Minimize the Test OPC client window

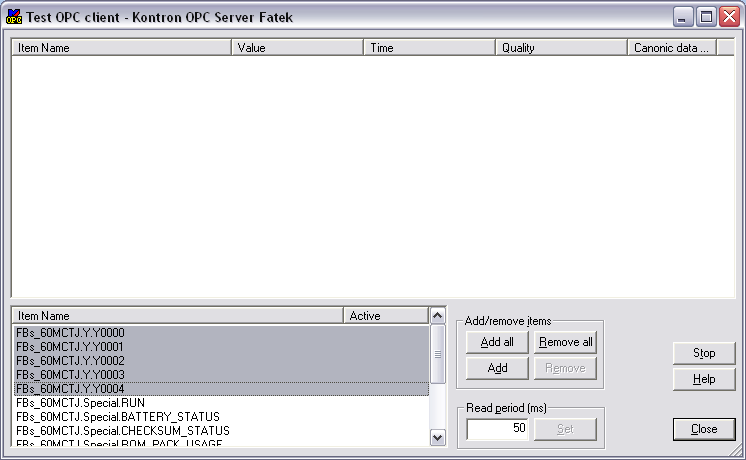[x=683, y=17]
